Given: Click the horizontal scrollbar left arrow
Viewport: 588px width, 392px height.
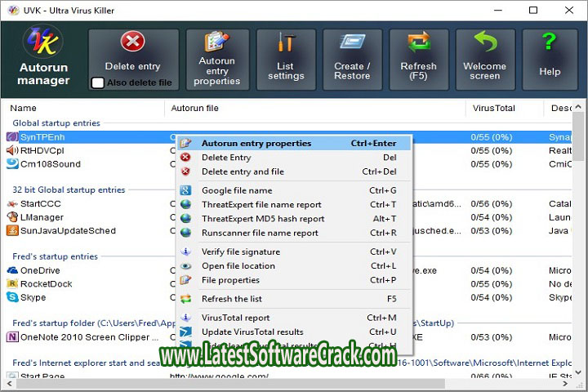Looking at the screenshot, I should pos(10,384).
